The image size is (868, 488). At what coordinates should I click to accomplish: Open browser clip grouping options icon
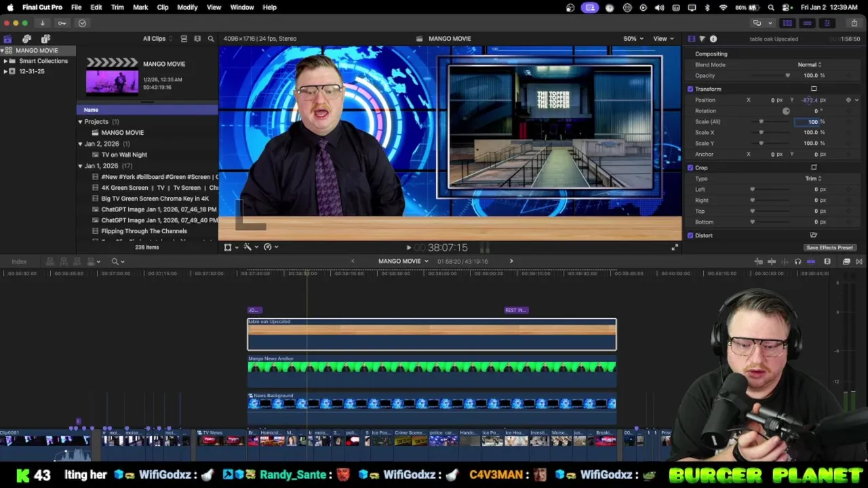point(197,39)
